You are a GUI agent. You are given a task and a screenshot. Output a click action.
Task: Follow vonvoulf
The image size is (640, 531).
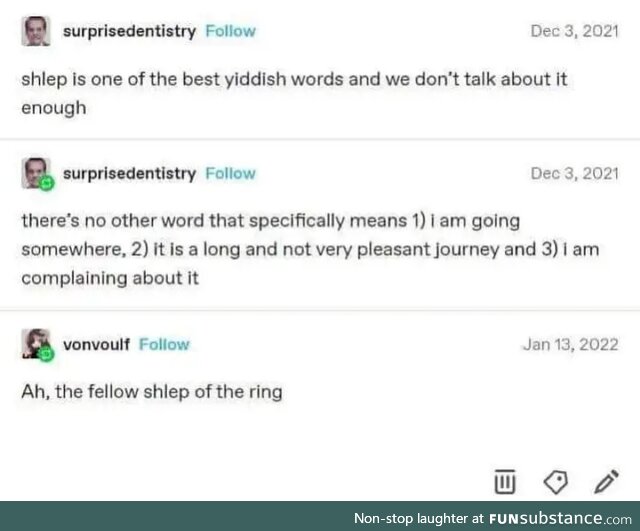tap(164, 344)
